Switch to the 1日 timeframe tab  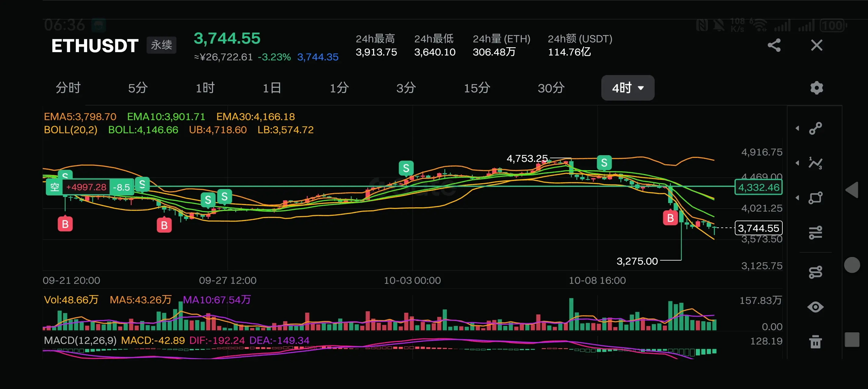272,88
